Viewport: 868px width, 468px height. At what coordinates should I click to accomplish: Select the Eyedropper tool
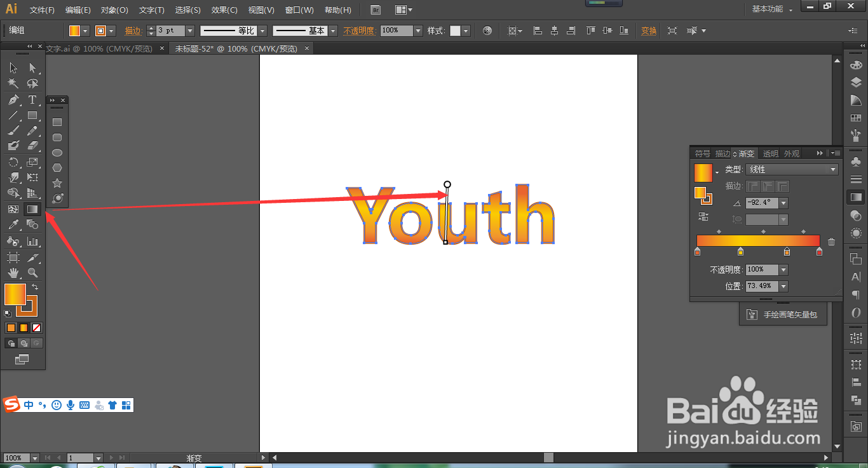(13, 224)
